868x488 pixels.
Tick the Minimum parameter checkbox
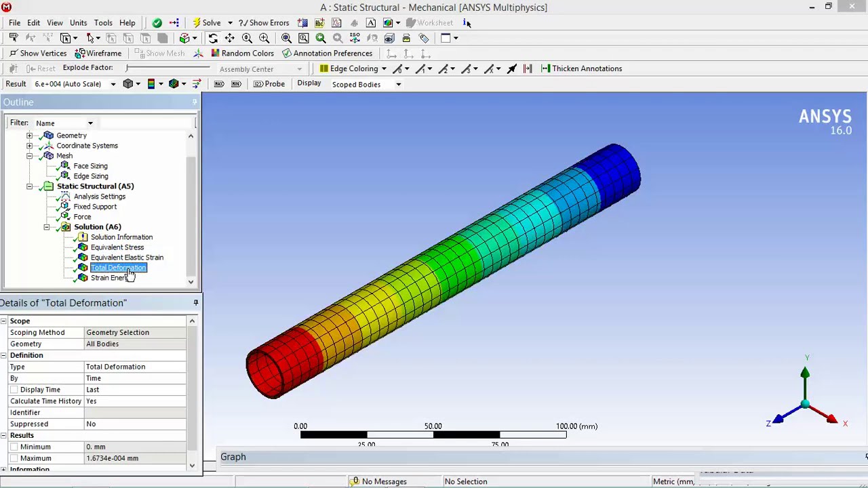[14, 447]
